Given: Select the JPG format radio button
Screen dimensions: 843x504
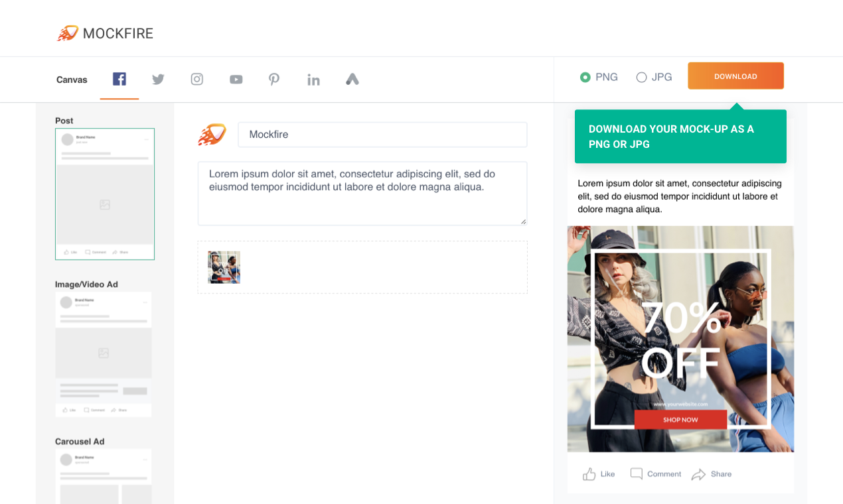Looking at the screenshot, I should coord(641,77).
